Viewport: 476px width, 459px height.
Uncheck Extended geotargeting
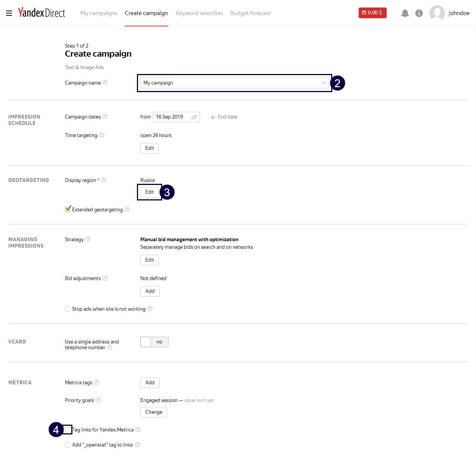[68, 209]
